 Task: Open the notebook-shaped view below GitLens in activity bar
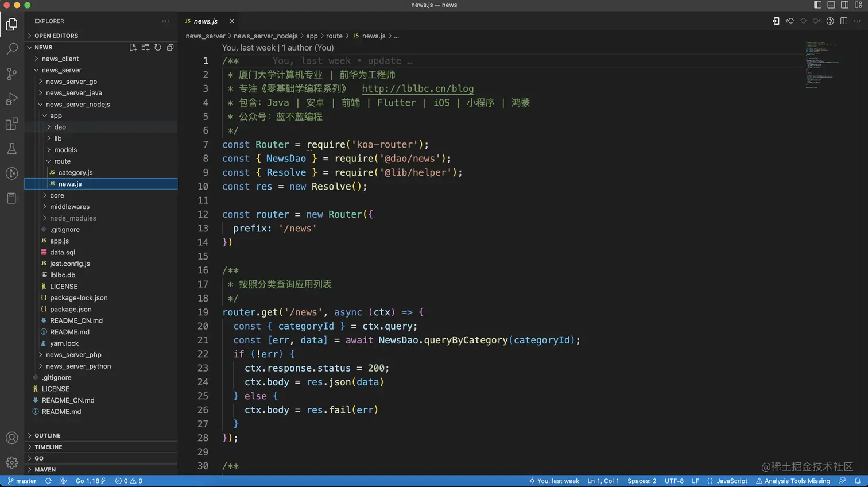coord(11,198)
